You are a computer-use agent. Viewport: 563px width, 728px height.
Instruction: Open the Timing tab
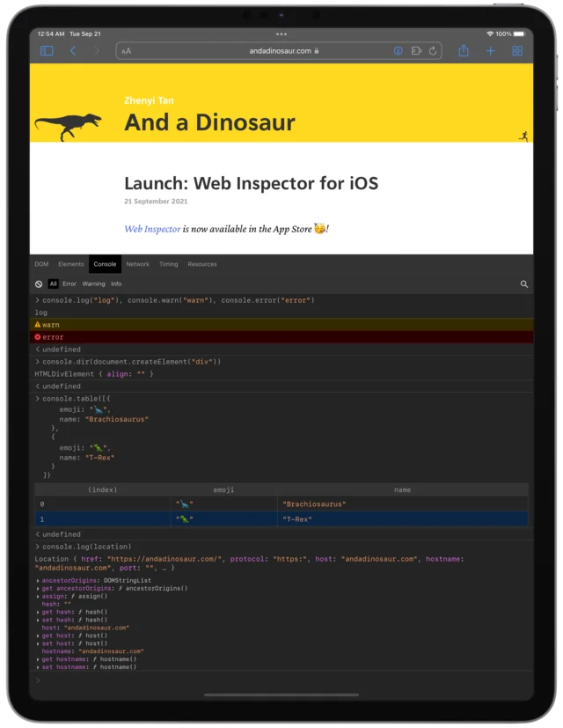pos(169,264)
